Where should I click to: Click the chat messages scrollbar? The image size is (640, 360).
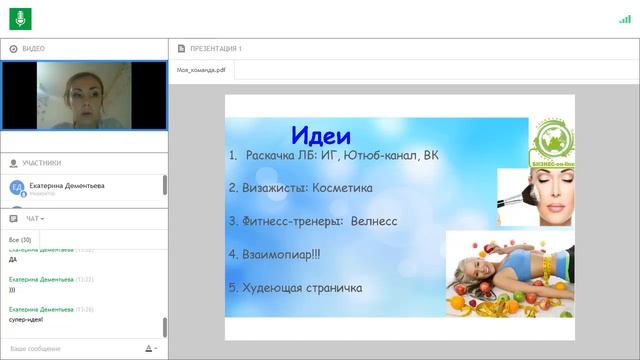(165, 327)
